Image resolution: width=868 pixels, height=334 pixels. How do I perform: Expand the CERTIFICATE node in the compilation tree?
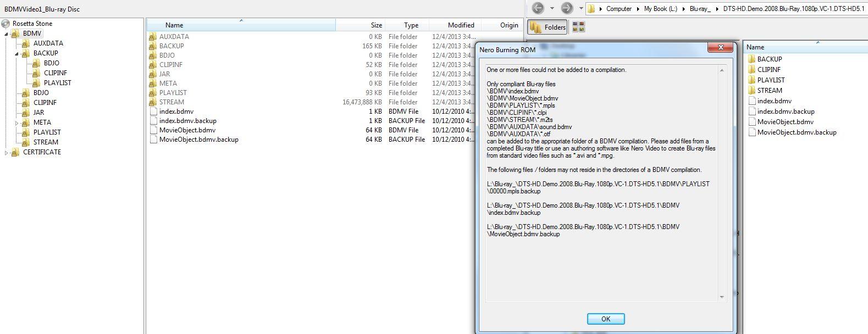[6, 153]
